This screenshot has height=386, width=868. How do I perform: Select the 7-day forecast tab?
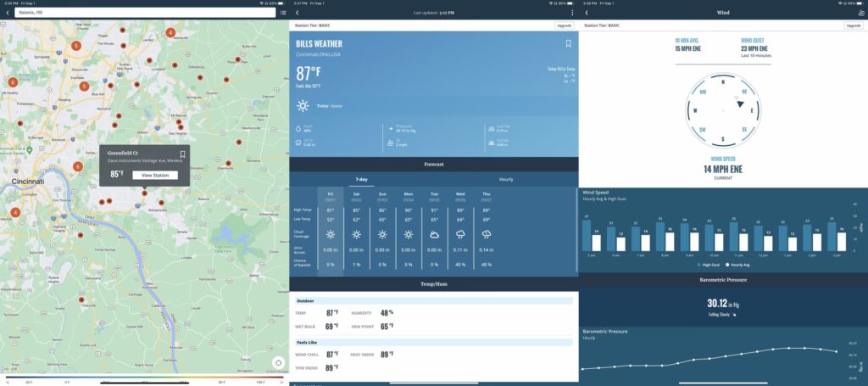[361, 179]
